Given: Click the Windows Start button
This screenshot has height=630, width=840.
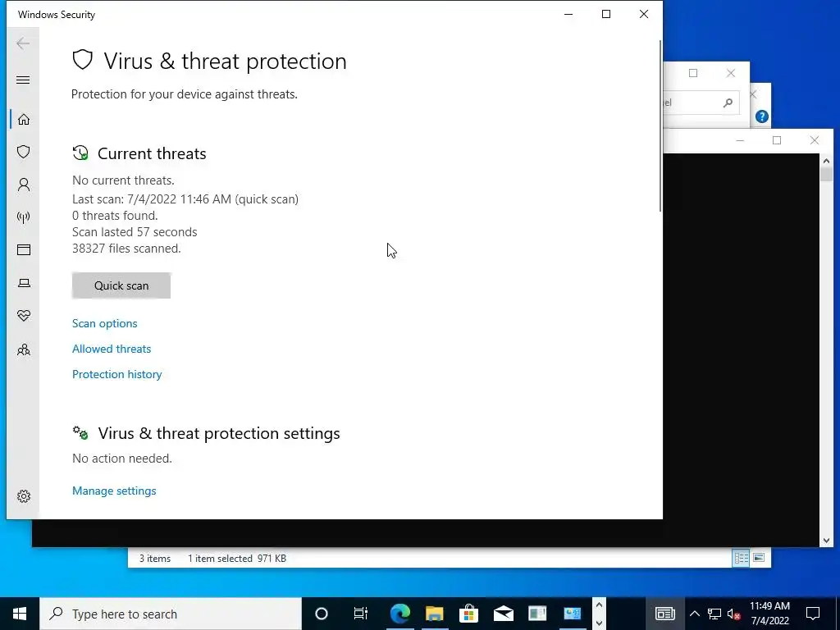Looking at the screenshot, I should (x=20, y=614).
